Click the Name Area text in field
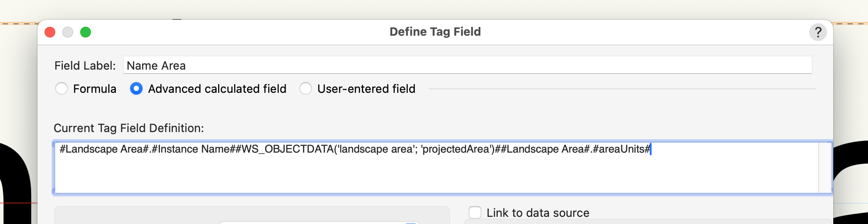 click(x=156, y=66)
